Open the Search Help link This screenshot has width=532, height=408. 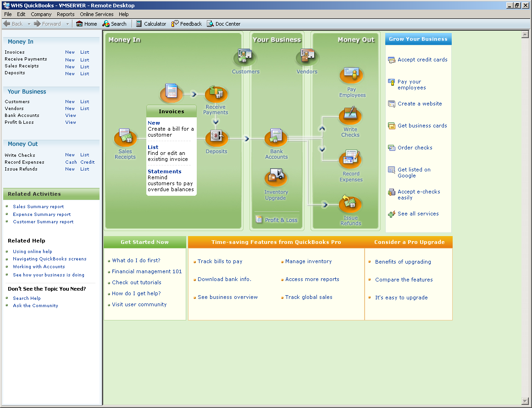(27, 298)
